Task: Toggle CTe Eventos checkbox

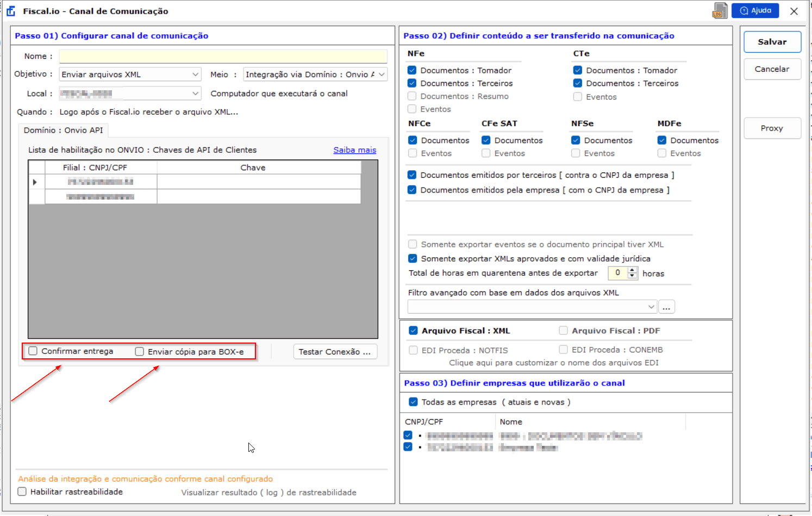Action: pyautogui.click(x=578, y=97)
